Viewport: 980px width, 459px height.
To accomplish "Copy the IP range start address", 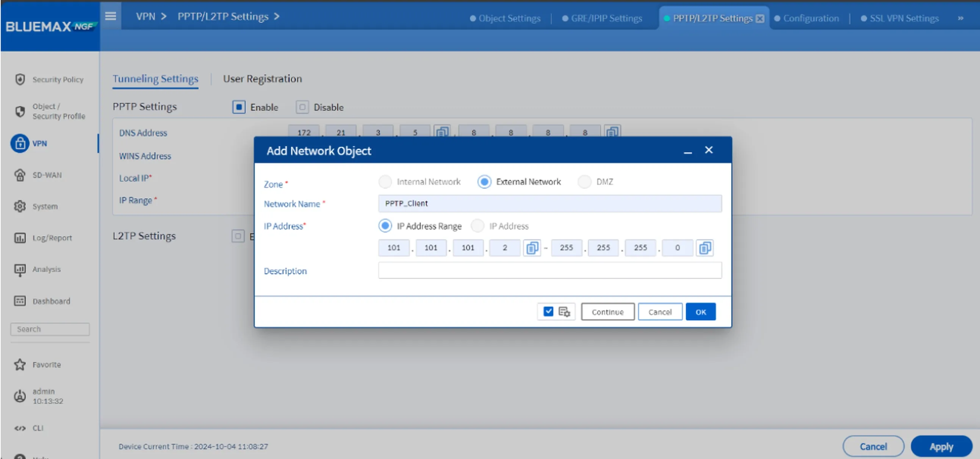I will tap(532, 248).
